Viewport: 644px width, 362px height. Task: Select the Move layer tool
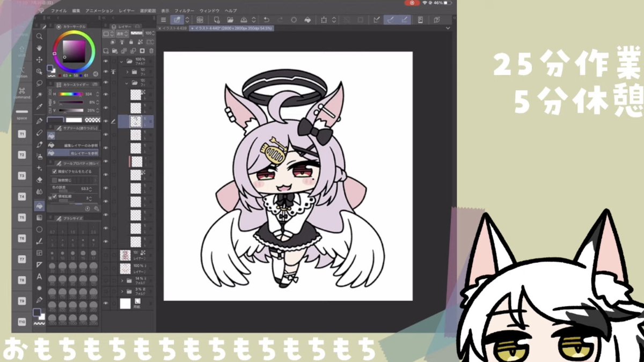(x=39, y=60)
